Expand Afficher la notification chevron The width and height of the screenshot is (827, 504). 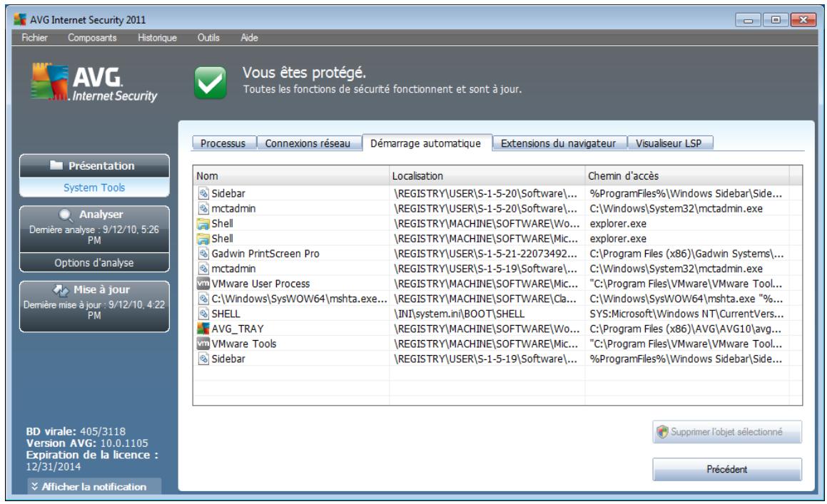(x=34, y=486)
